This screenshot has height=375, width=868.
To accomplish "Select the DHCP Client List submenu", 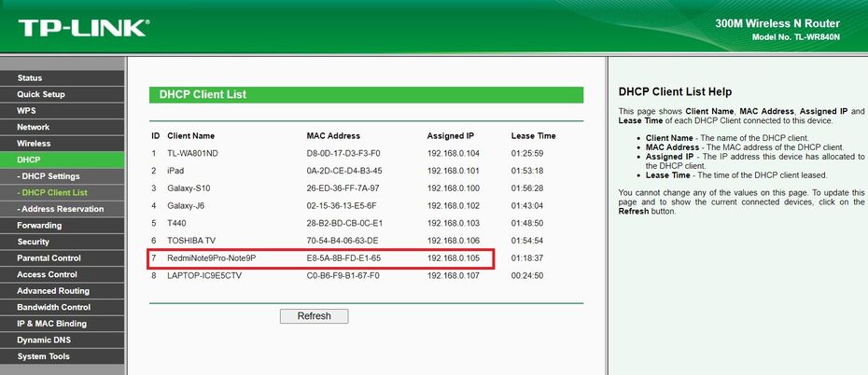I will 62,192.
